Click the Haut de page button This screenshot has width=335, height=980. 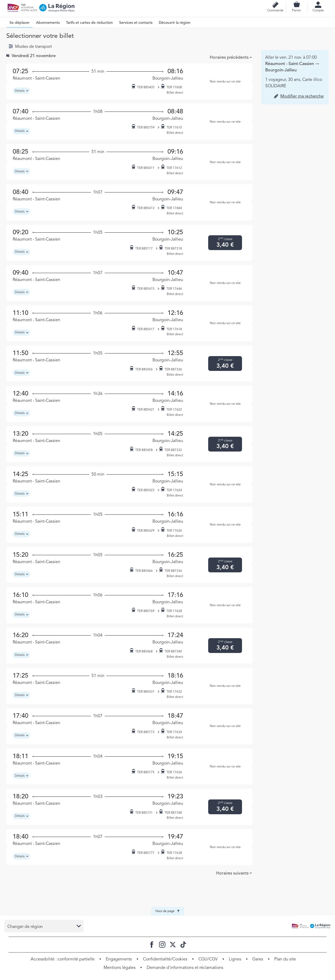tap(167, 911)
